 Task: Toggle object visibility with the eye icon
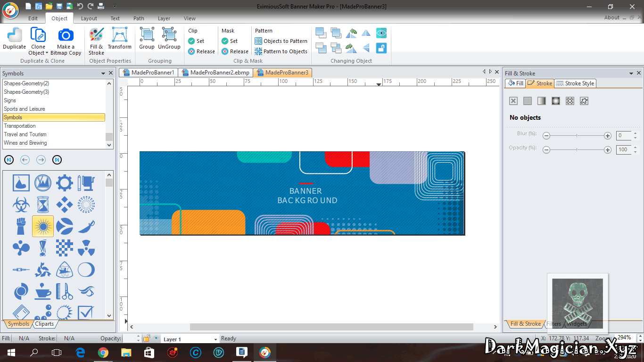(381, 33)
